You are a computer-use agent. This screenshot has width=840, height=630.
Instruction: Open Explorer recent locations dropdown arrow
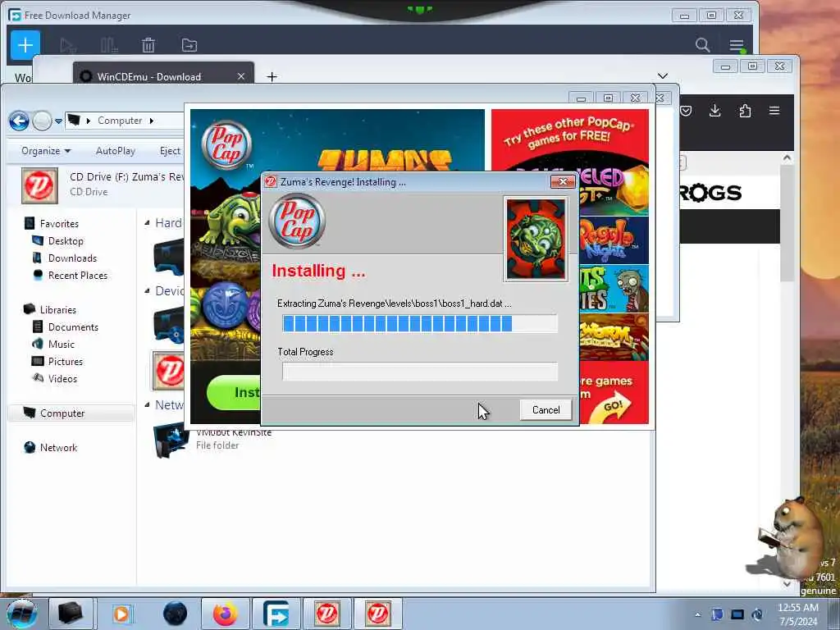58,121
